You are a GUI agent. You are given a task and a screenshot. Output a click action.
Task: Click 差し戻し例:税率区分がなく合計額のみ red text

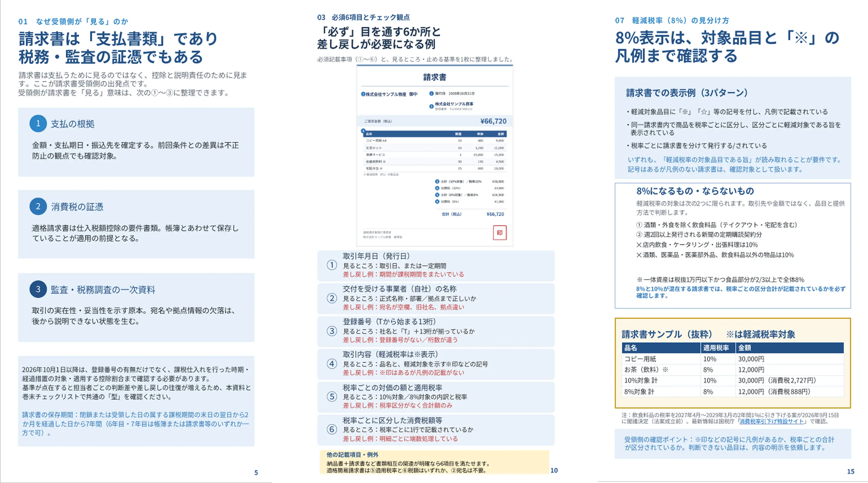[398, 405]
